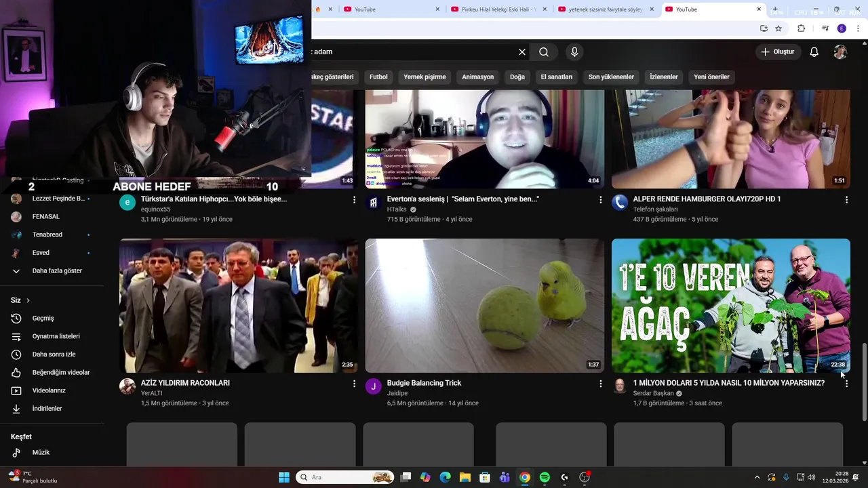
Task: Open Chrome three-dot menu
Action: click(858, 28)
